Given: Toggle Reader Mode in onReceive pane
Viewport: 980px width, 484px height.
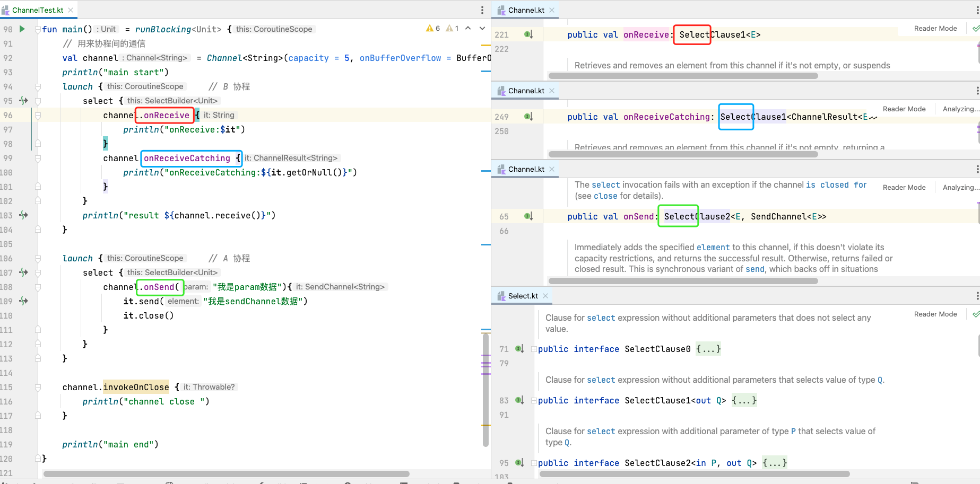Looking at the screenshot, I should click(x=935, y=29).
